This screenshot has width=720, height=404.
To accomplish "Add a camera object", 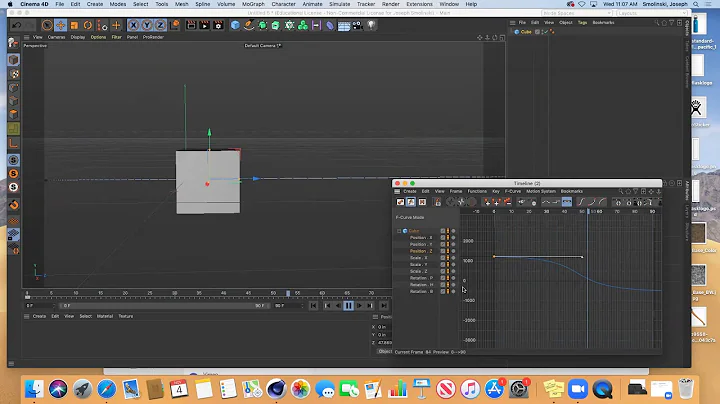I will tap(357, 25).
